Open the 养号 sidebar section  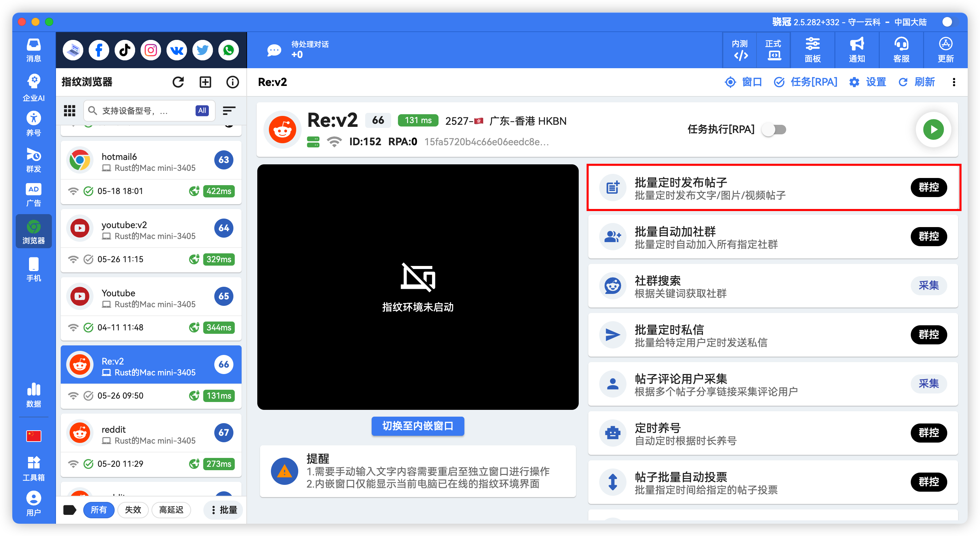point(33,124)
